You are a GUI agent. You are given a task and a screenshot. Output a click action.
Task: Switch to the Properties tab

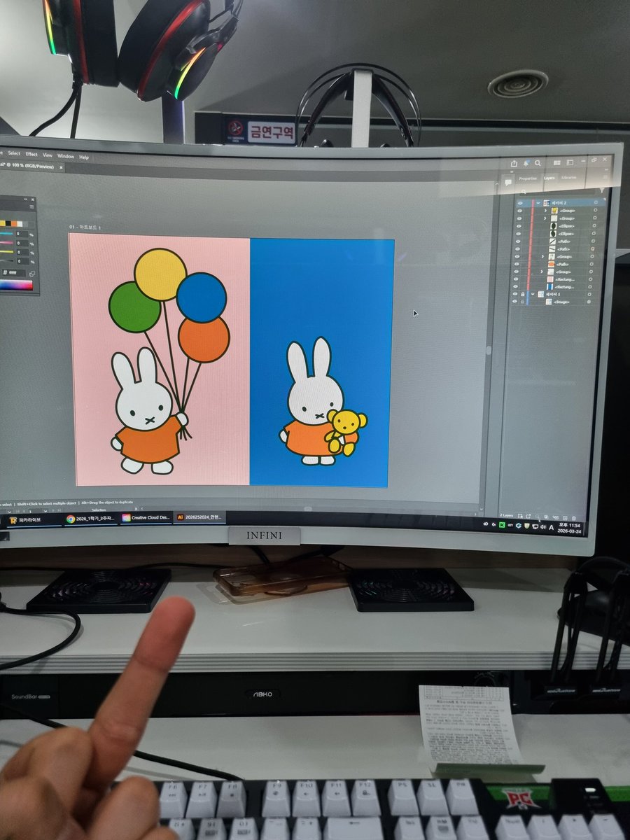(528, 178)
